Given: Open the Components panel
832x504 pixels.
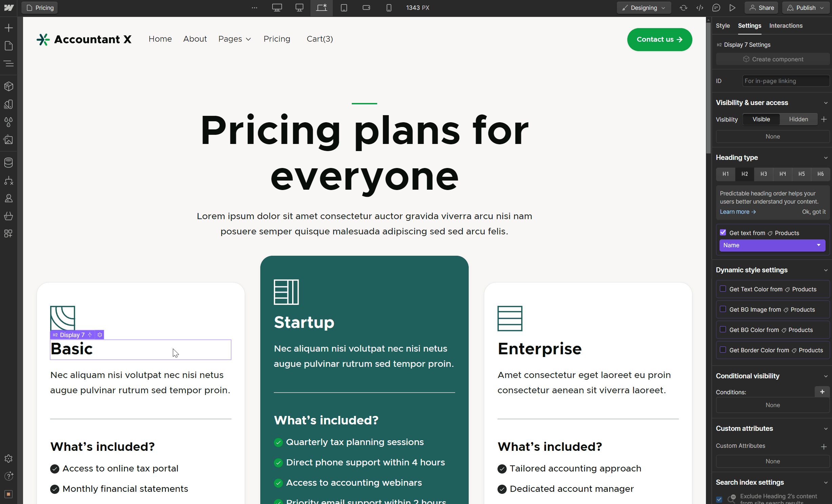Looking at the screenshot, I should point(8,86).
